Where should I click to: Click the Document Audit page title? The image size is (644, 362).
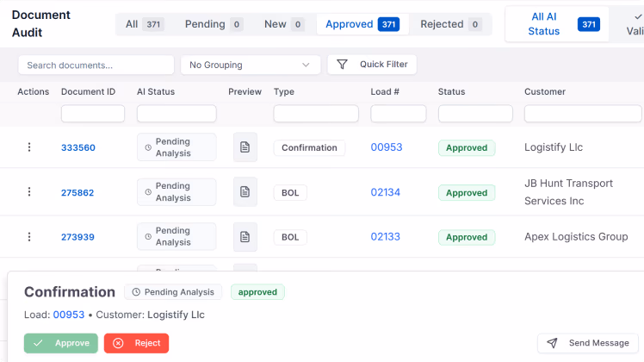coord(41,23)
